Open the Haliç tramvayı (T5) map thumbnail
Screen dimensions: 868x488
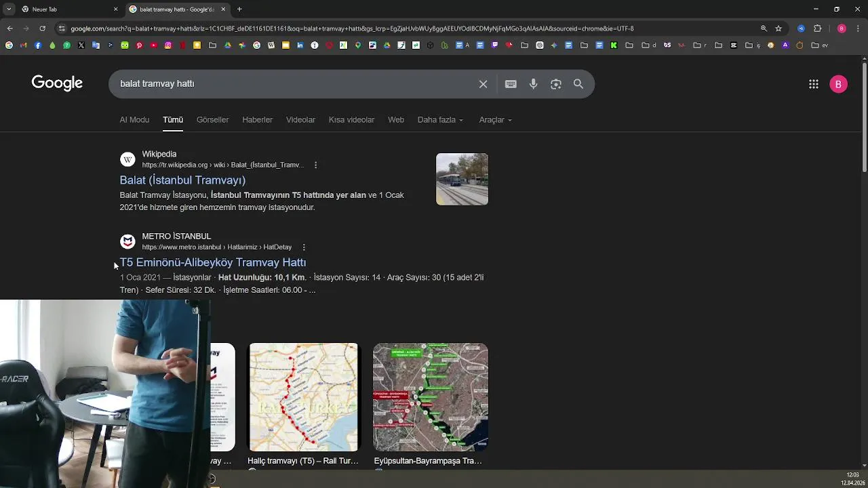(304, 397)
